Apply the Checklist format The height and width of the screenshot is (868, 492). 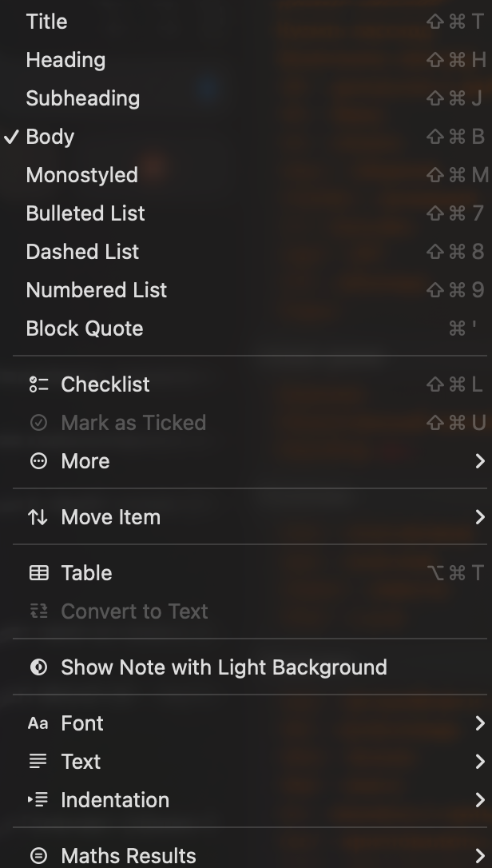pos(105,384)
